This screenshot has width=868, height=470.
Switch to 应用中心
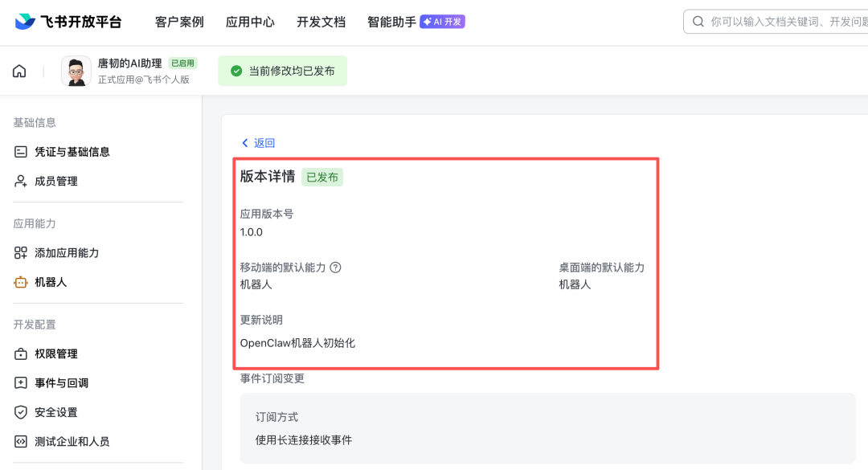(250, 22)
